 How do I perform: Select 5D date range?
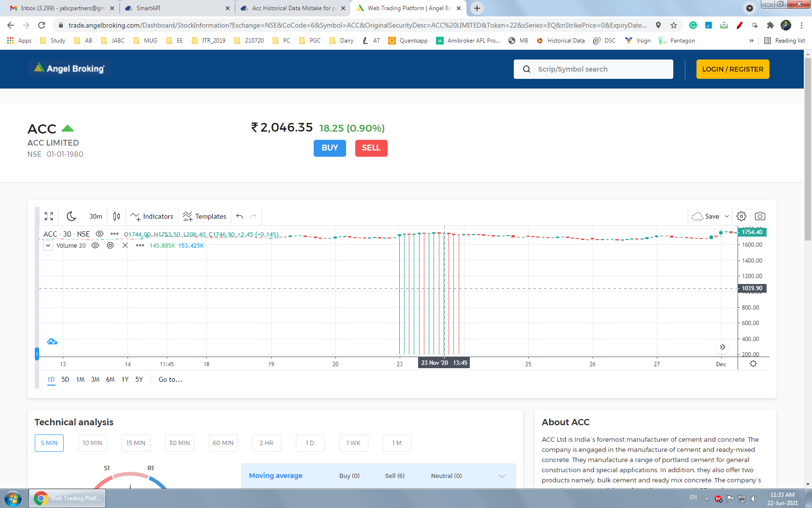point(65,379)
